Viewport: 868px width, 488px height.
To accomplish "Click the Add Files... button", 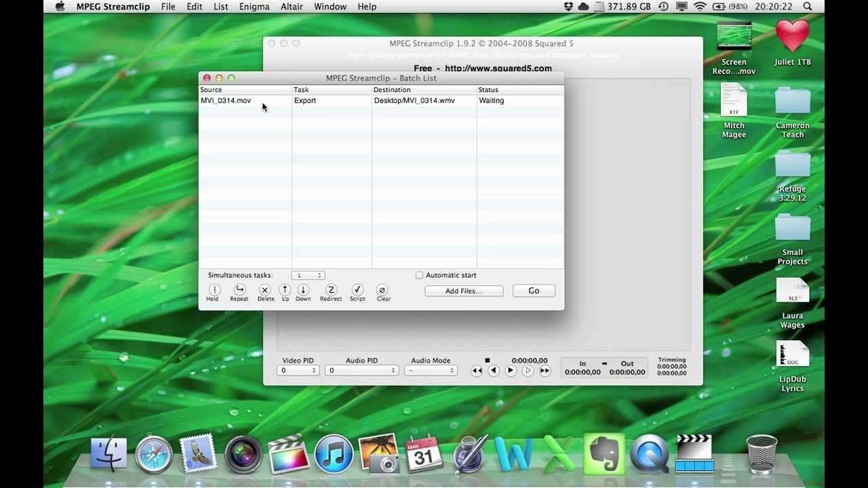I will pyautogui.click(x=464, y=291).
